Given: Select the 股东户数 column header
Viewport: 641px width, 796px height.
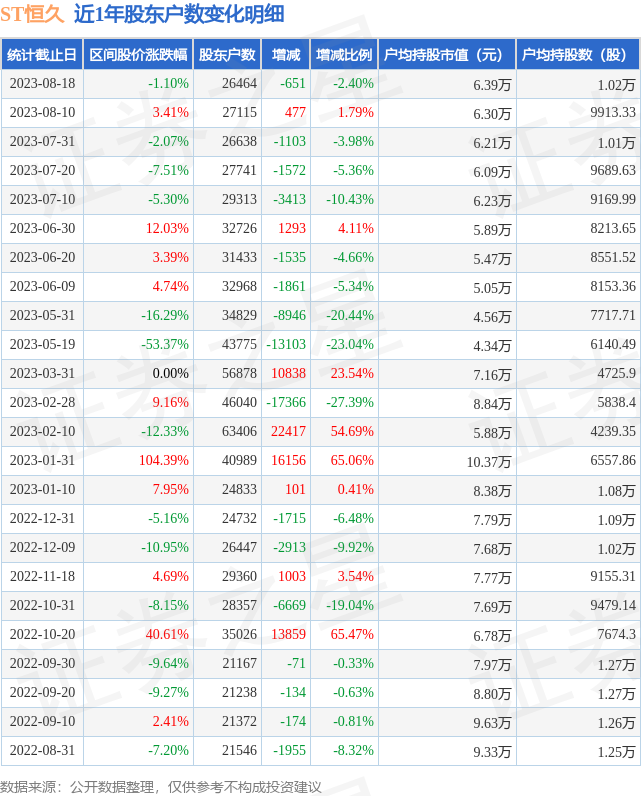Looking at the screenshot, I should click(x=227, y=54).
